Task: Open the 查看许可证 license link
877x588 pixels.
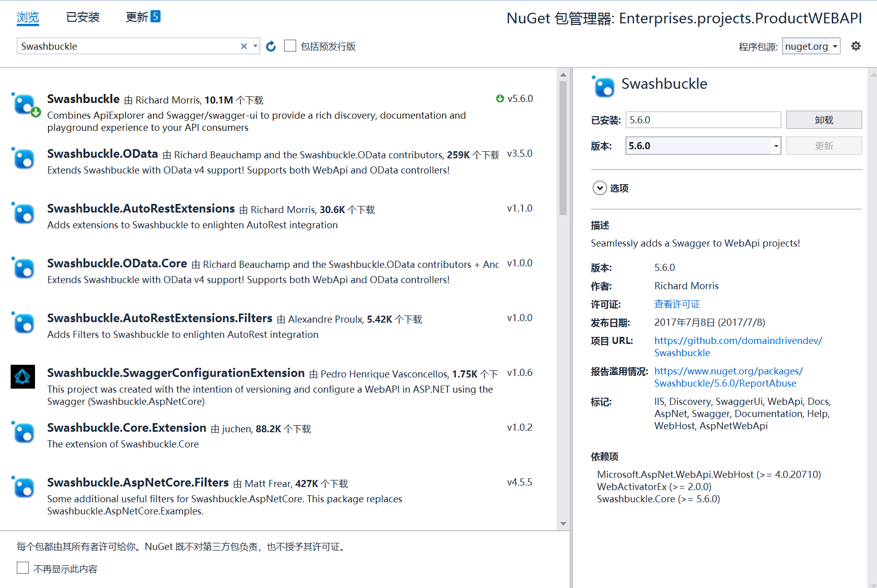Action: tap(677, 304)
